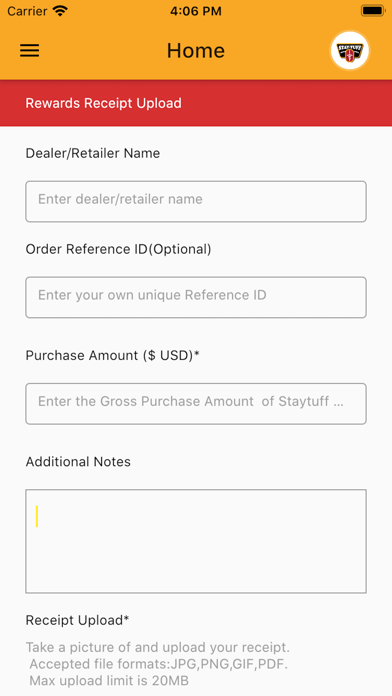This screenshot has height=696, width=392.
Task: Tap the Purchase Amount ($ USD)* label
Action: point(112,356)
